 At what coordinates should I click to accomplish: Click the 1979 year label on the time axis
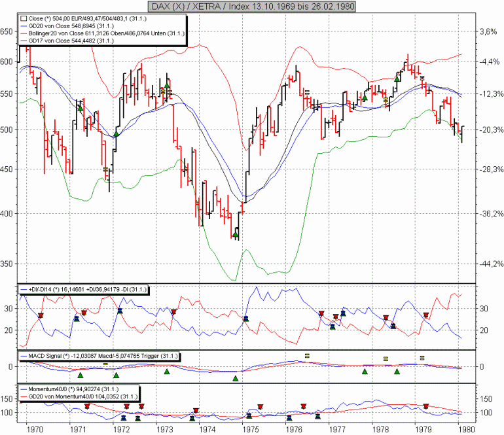[x=423, y=430]
